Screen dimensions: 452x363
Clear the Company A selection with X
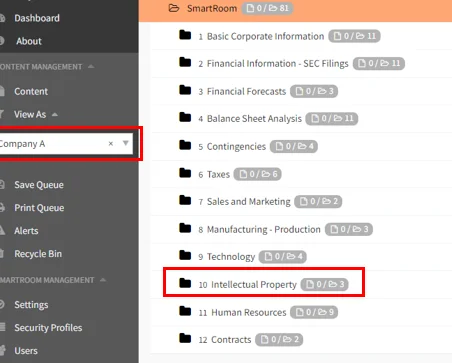pyautogui.click(x=111, y=144)
